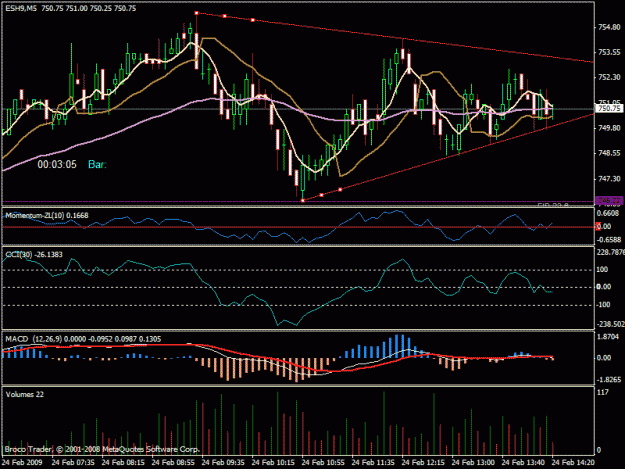Click the purple horizontal line price tag

coord(609,200)
